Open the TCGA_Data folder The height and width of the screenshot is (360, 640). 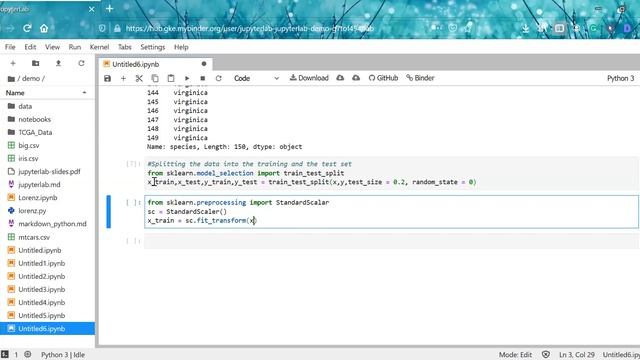tap(47, 132)
